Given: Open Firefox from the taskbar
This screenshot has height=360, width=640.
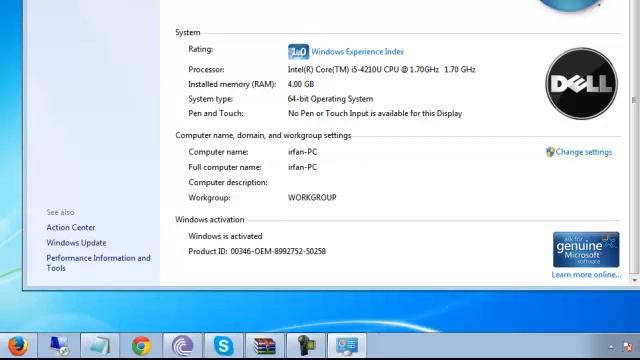Looking at the screenshot, I should point(18,345).
